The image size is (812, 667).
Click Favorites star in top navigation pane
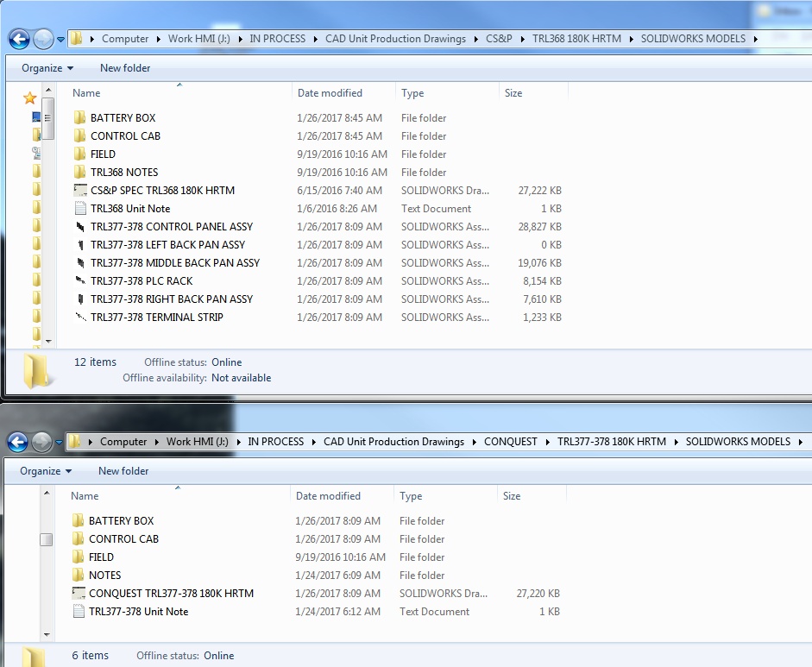(30, 98)
